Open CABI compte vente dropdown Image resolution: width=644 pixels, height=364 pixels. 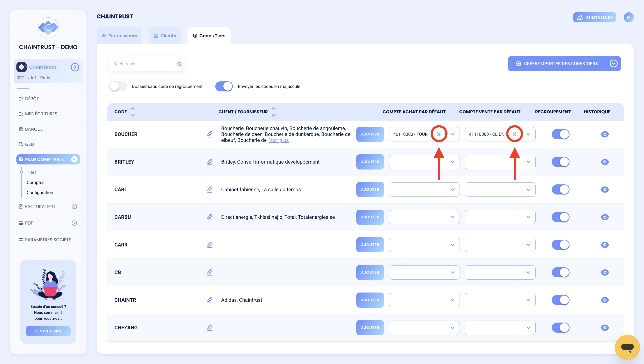(500, 189)
